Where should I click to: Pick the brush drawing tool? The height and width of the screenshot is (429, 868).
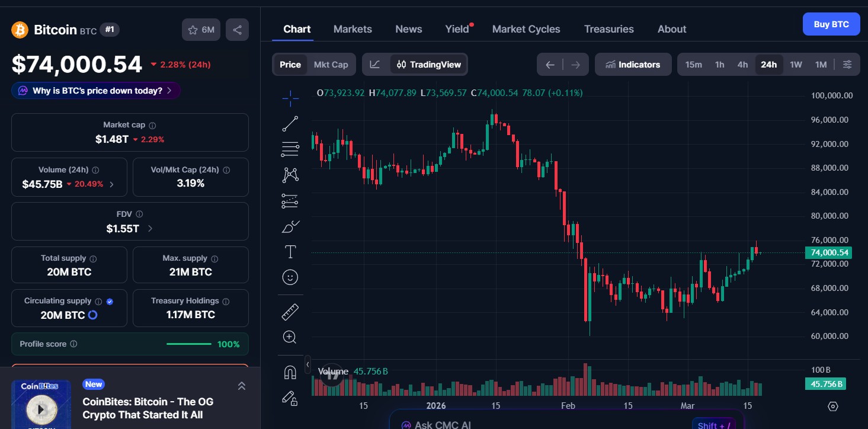pos(290,226)
